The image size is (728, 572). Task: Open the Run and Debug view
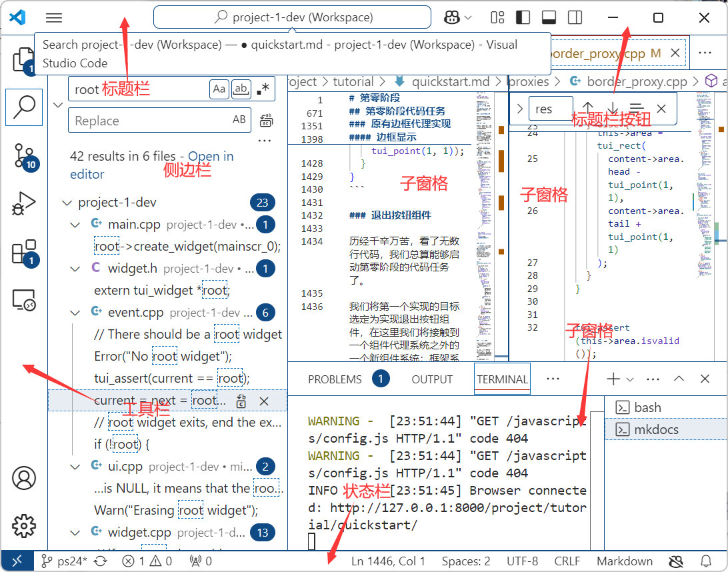(24, 203)
